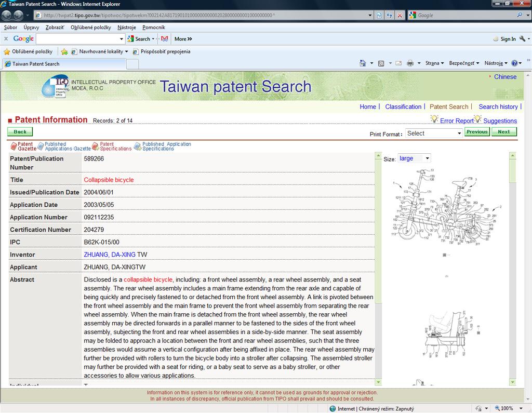Viewport: 532px width, 413px height.
Task: Click the Add to Favorites bar star icon
Action: click(x=64, y=51)
